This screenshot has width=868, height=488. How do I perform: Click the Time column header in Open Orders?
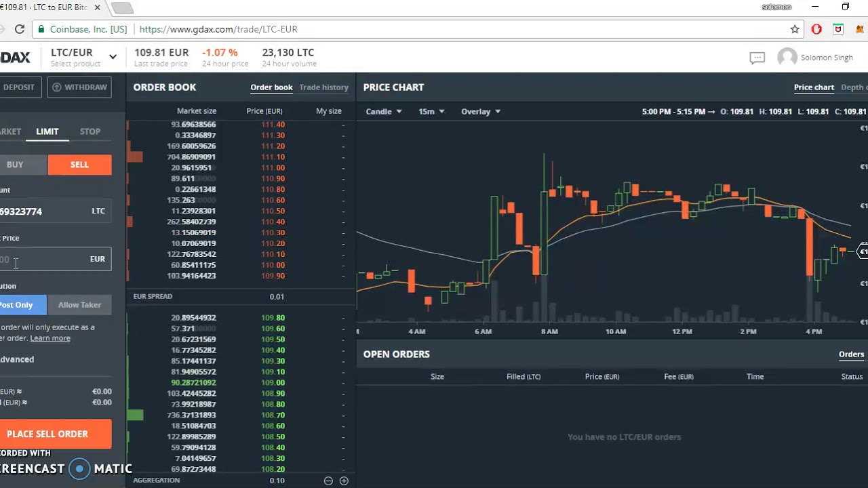pyautogui.click(x=755, y=377)
